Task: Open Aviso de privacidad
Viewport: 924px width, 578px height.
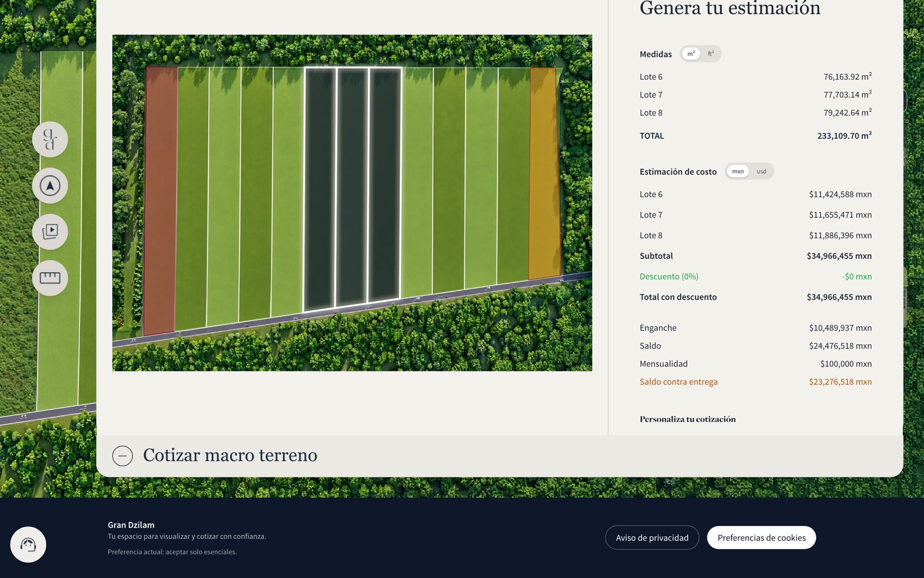Action: 652,537
